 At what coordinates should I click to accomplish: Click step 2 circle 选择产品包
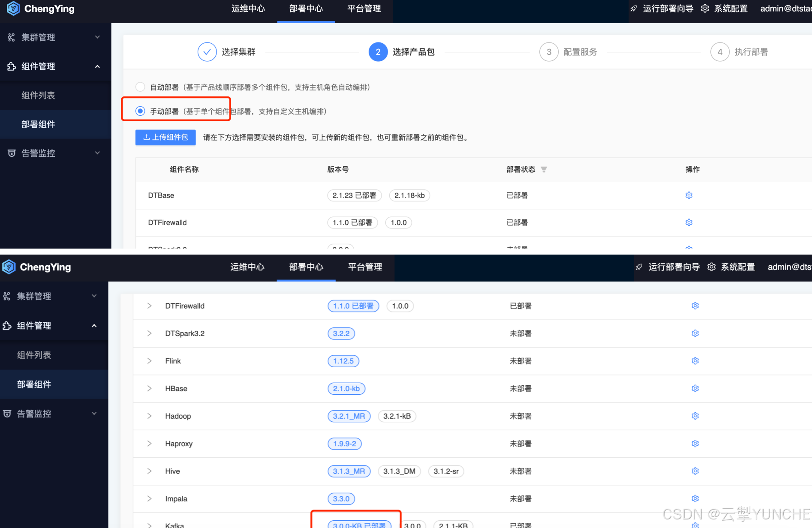pyautogui.click(x=378, y=52)
